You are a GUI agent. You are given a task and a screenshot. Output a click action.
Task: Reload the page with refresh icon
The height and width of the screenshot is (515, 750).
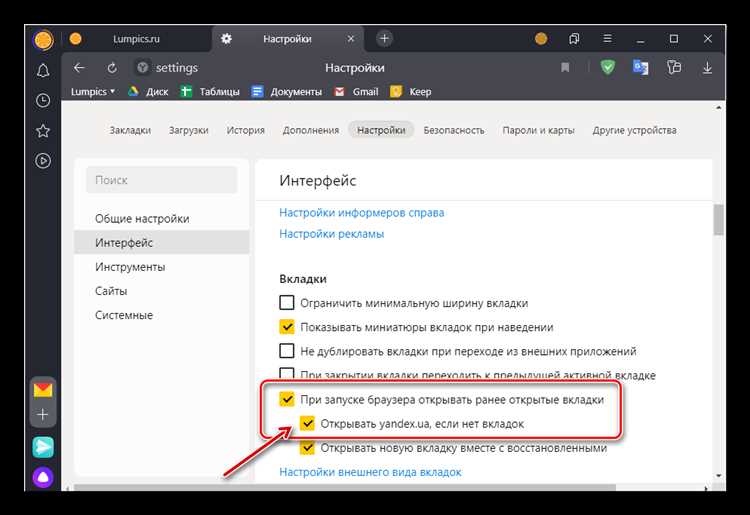pos(112,68)
